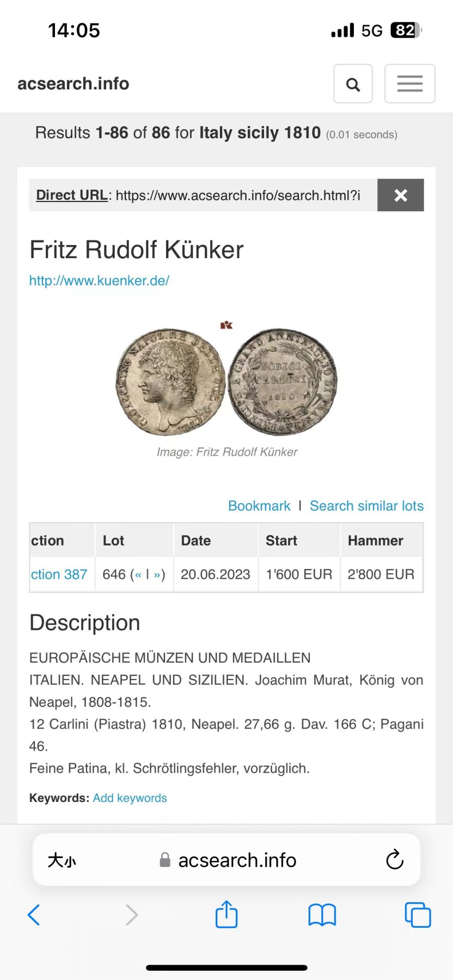The height and width of the screenshot is (980, 453).
Task: Go to previous lot arrow «
Action: 138,574
